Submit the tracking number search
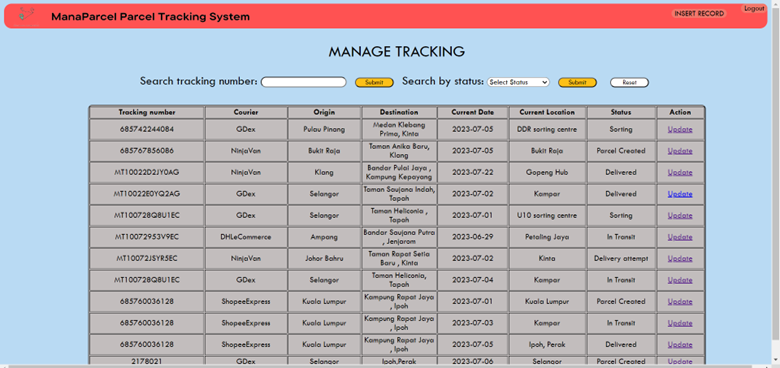Viewport: 780px width, 368px height. click(374, 83)
